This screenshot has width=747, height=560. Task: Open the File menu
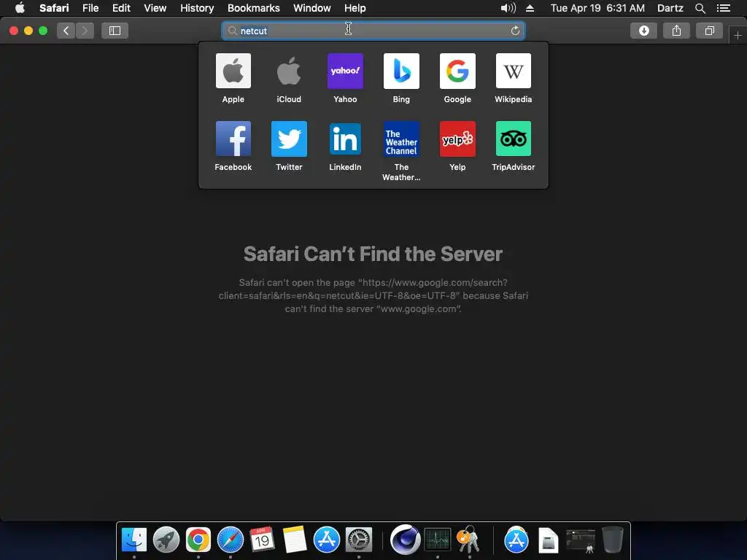90,8
